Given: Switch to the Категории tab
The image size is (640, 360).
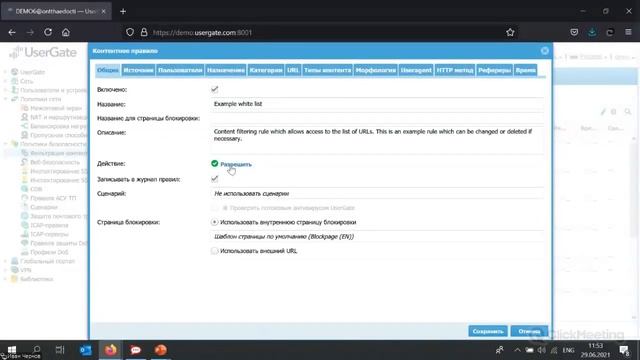Looking at the screenshot, I should coord(266,70).
